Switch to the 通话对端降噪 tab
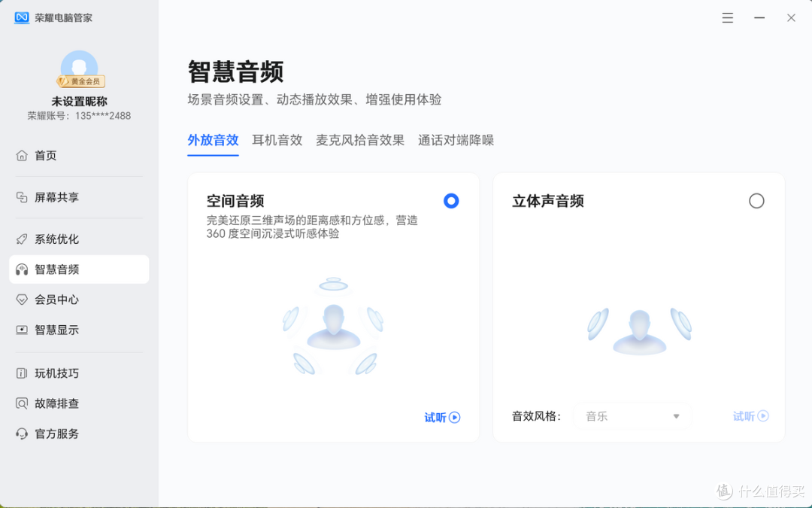812x508 pixels. tap(456, 141)
